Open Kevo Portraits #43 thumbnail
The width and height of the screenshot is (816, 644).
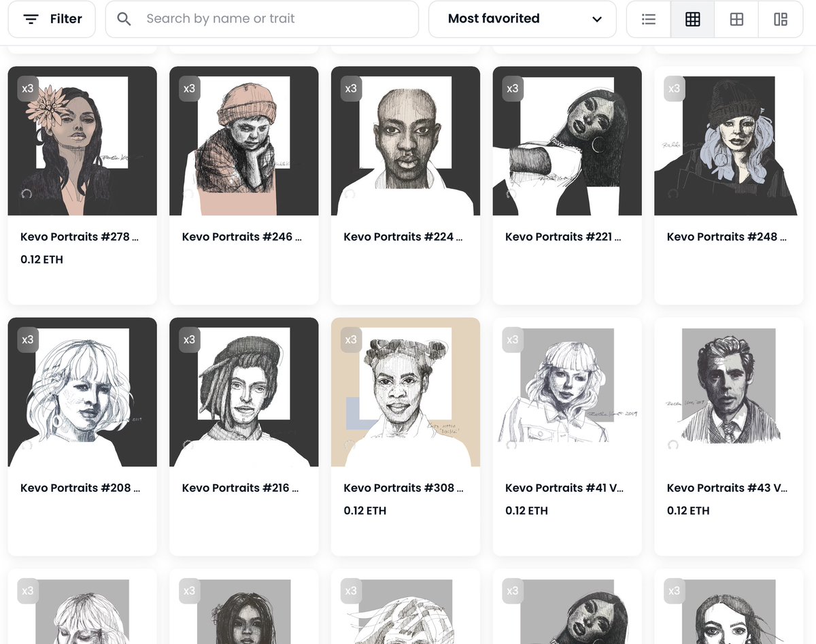pos(729,392)
